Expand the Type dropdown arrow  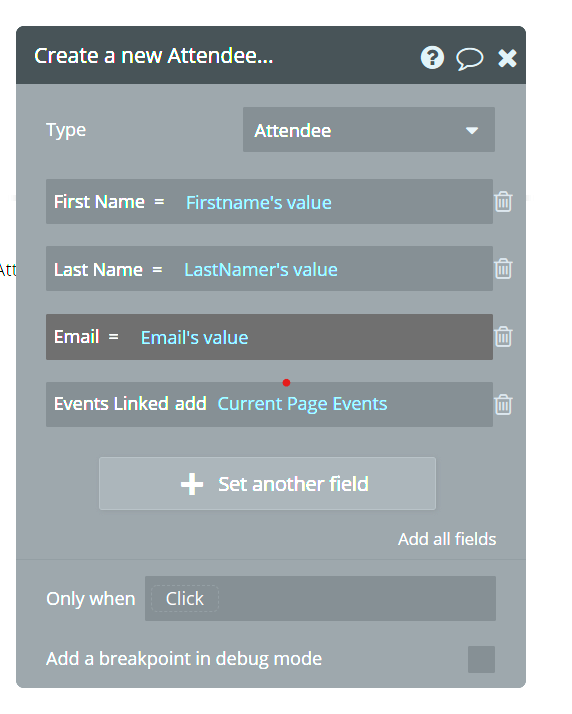[472, 131]
